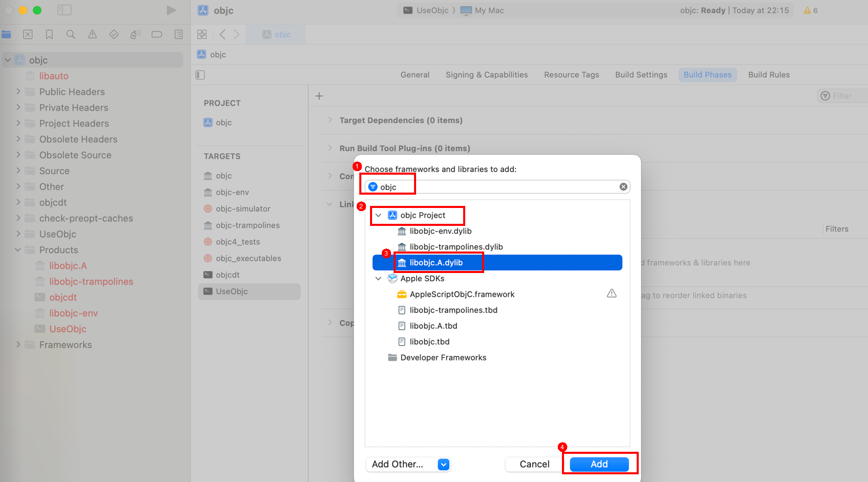Click the add build phase plus icon
868x482 pixels.
point(319,96)
